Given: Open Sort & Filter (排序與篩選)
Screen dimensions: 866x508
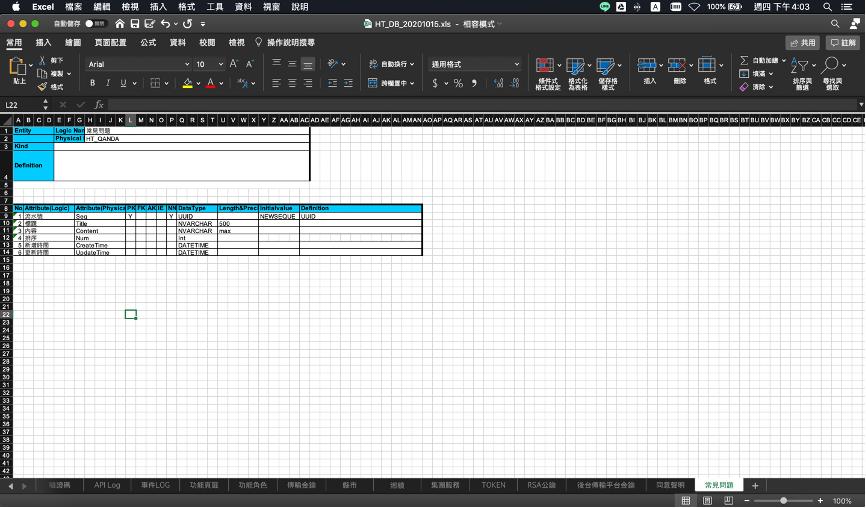Looking at the screenshot, I should click(x=802, y=73).
